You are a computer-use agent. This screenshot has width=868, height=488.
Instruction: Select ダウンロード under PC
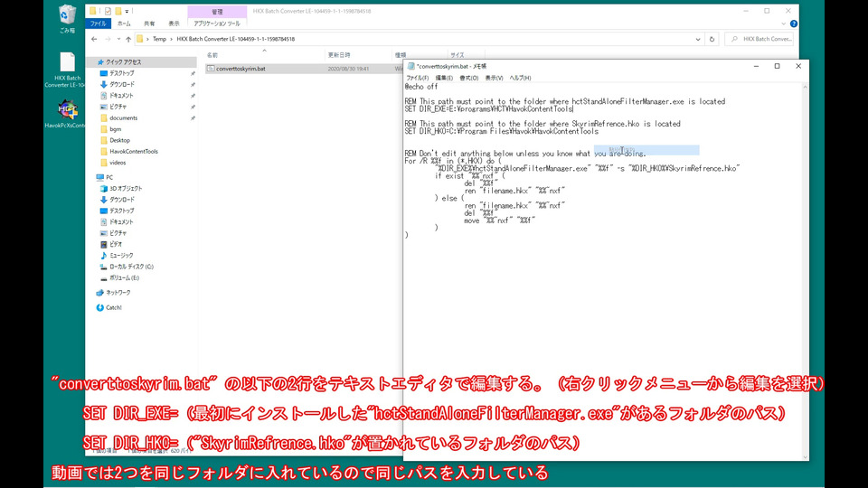(122, 200)
